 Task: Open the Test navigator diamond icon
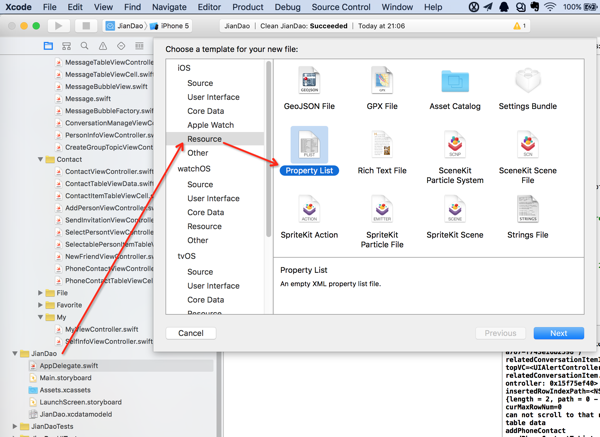(121, 46)
